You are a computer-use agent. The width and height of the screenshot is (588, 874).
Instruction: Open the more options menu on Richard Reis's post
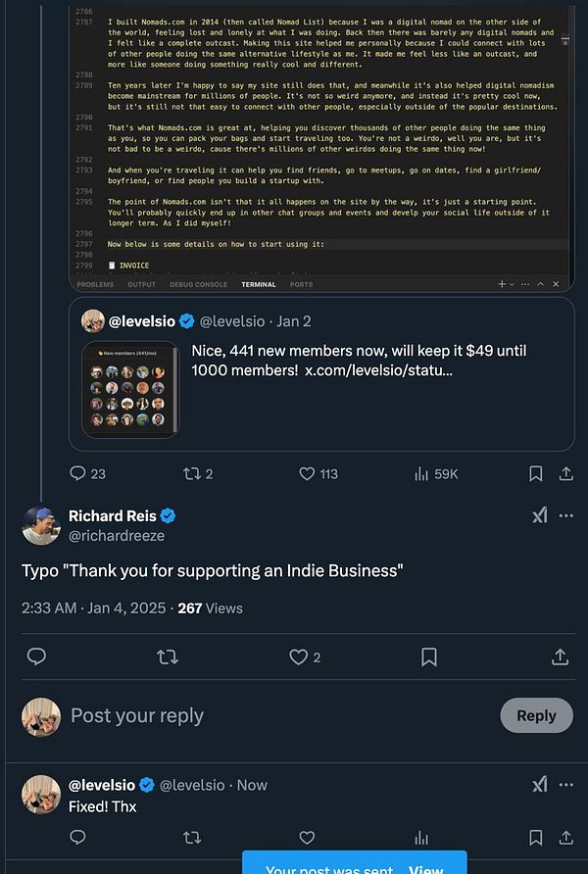point(565,514)
